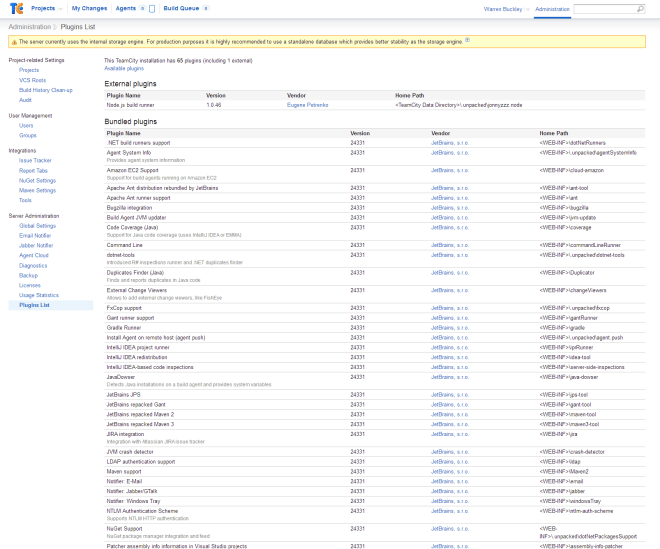Select the Administration tab
Viewport: 660px width, 549px height.
coord(552,9)
